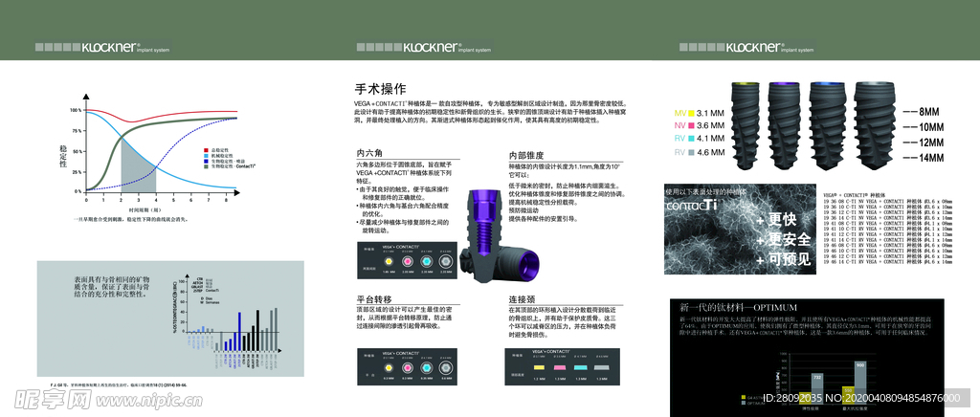980x417 pixels.
Task: Click the 新一代的钛材料—OPTIMUM heading
Action: [x=738, y=307]
